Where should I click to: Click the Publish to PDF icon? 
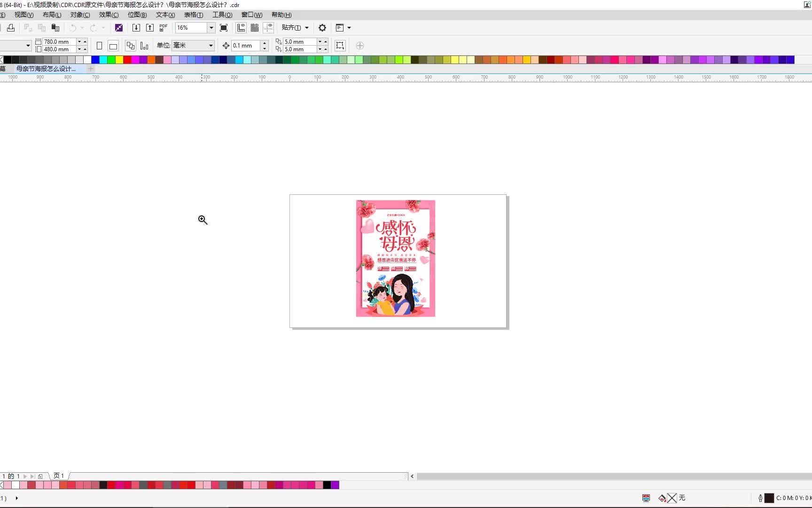click(164, 28)
